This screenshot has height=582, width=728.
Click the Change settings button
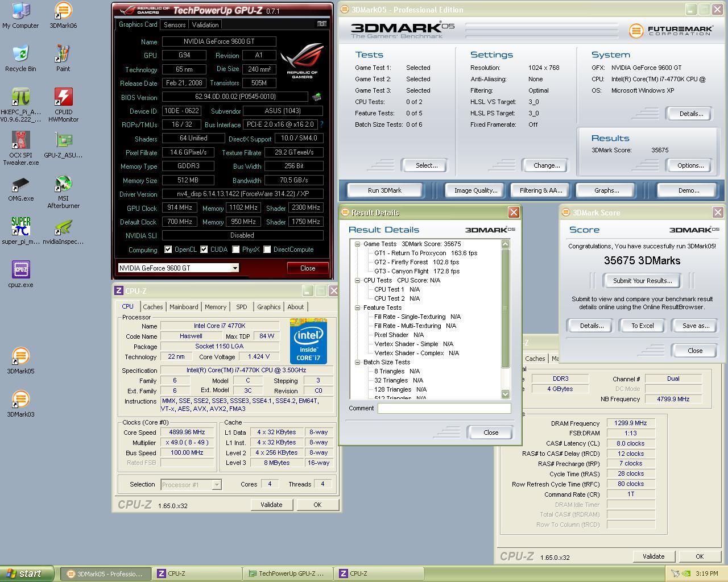coord(547,165)
